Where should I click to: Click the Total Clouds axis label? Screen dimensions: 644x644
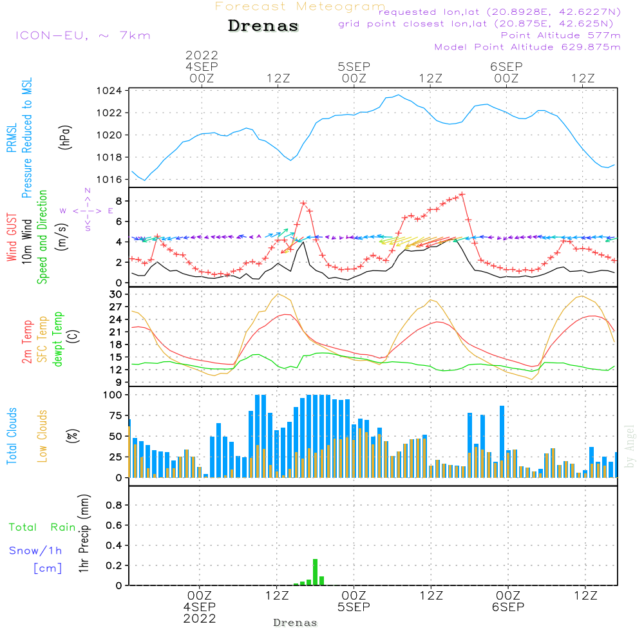pyautogui.click(x=12, y=436)
